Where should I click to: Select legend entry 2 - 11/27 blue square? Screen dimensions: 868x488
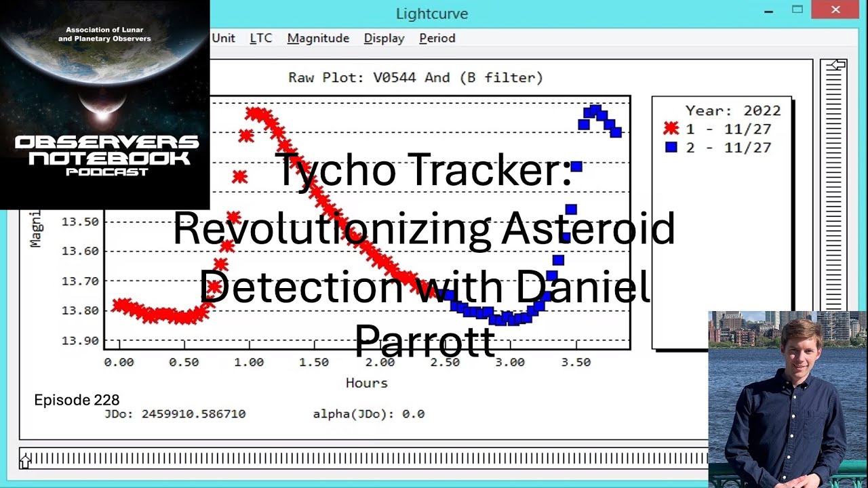click(x=718, y=147)
